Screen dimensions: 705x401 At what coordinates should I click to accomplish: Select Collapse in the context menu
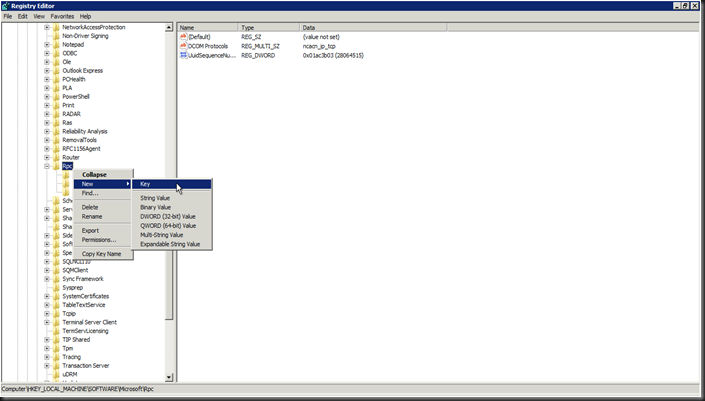click(103, 174)
